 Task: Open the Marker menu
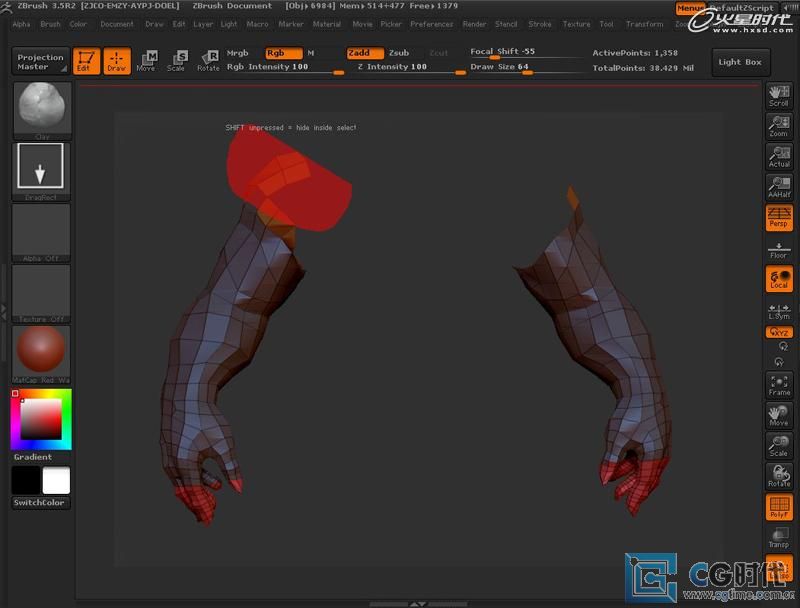point(291,24)
